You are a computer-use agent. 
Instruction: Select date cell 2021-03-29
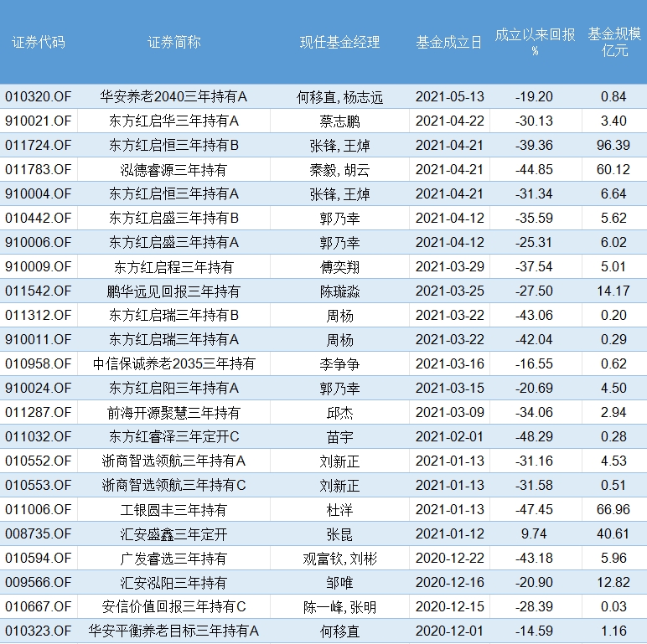click(450, 267)
